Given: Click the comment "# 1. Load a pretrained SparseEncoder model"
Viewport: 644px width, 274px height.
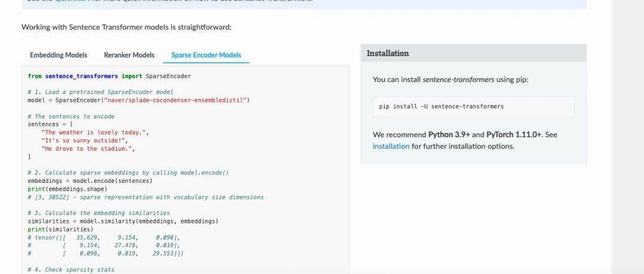Looking at the screenshot, I should 100,92.
